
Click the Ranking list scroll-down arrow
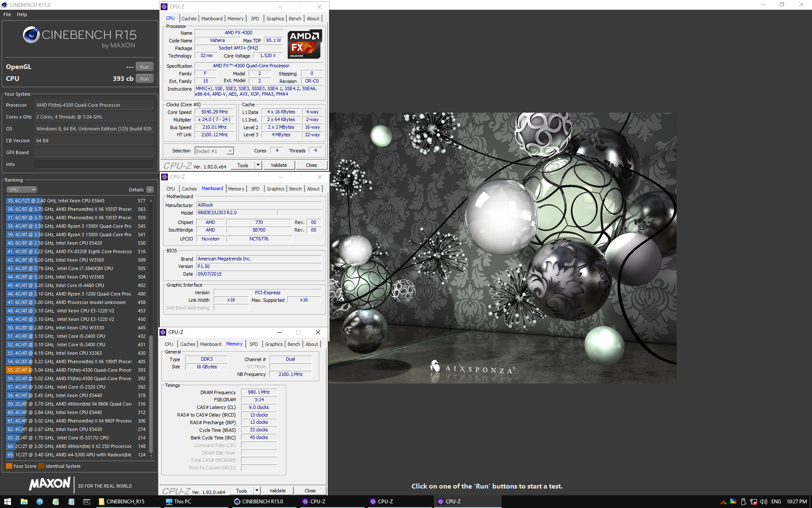click(151, 456)
